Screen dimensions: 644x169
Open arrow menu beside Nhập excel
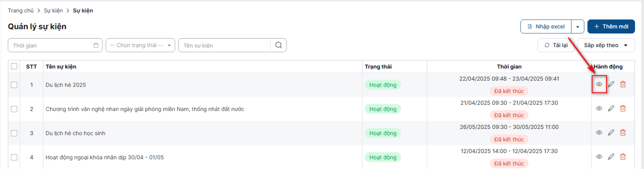pos(578,26)
